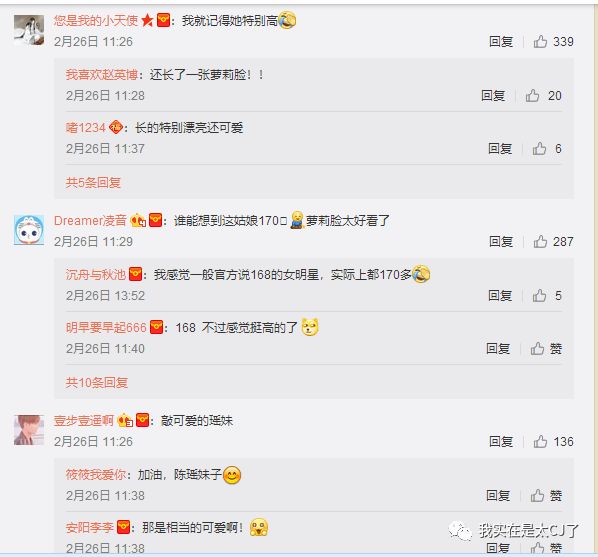Click the star badge next to 您是我的小天使
The height and width of the screenshot is (557, 598).
pos(147,20)
